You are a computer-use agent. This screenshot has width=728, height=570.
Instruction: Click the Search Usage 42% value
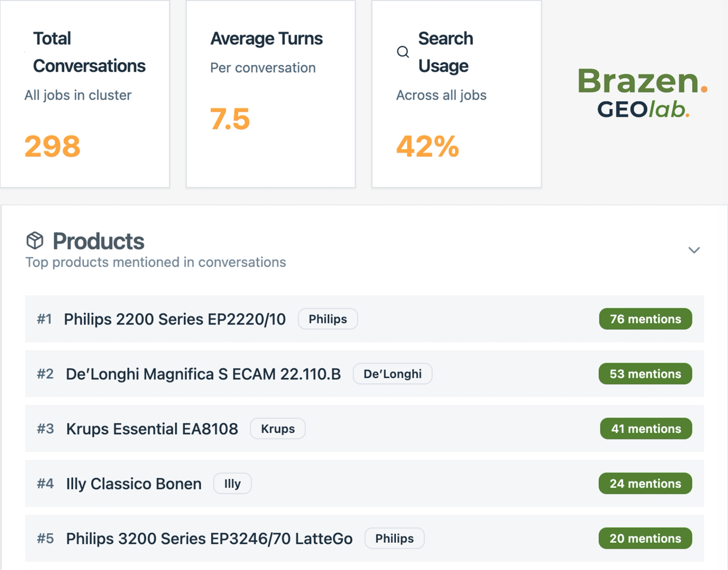tap(427, 146)
